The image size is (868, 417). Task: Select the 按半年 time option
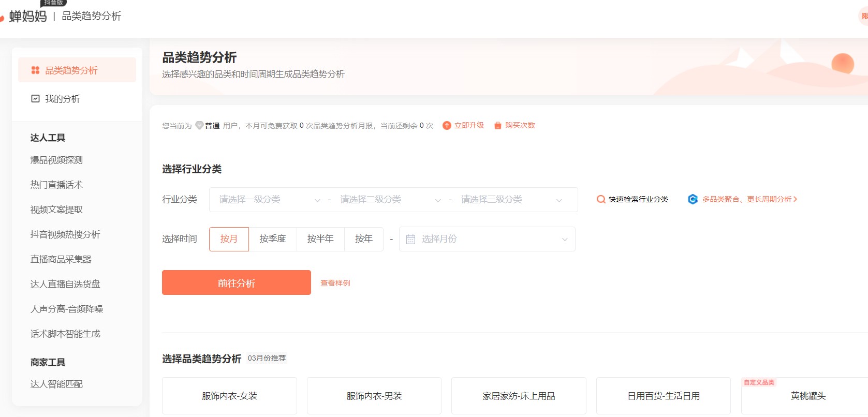320,239
